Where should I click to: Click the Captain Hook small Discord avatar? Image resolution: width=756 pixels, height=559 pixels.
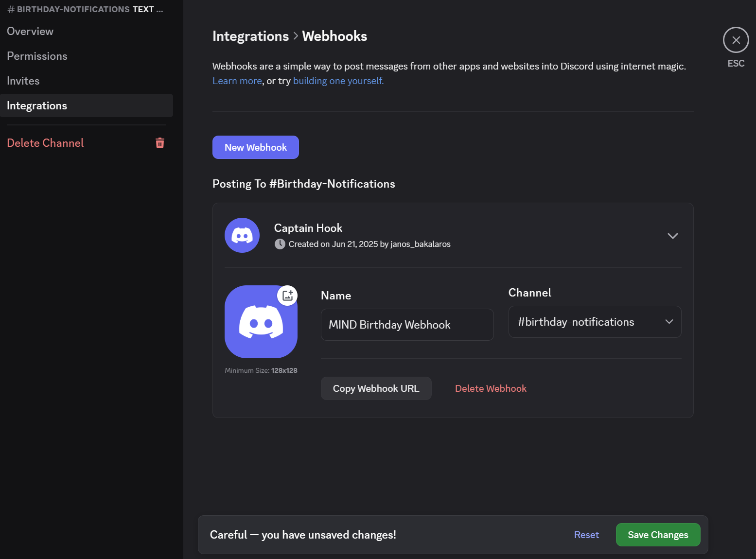coord(242,235)
